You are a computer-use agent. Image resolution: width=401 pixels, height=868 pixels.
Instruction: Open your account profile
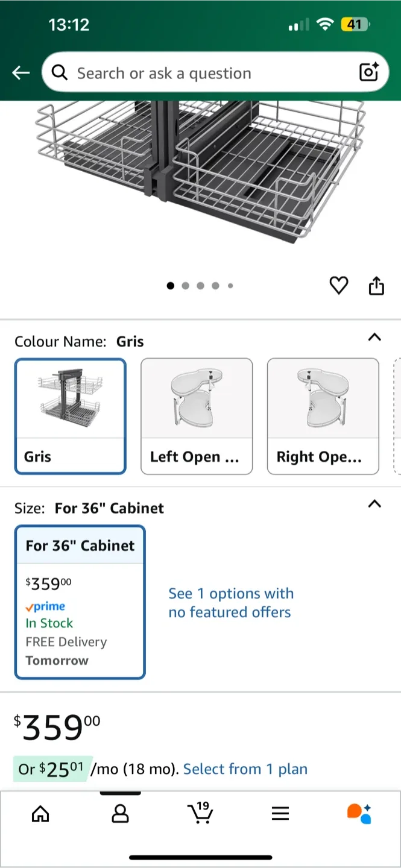point(120,814)
